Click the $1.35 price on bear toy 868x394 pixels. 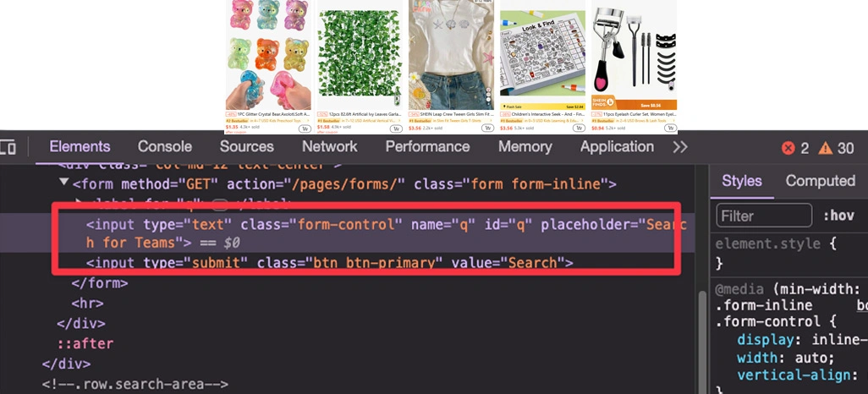tap(232, 128)
